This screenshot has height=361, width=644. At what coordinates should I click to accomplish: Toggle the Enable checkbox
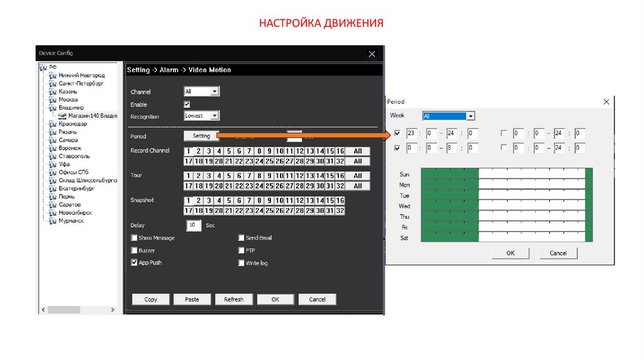(x=187, y=104)
